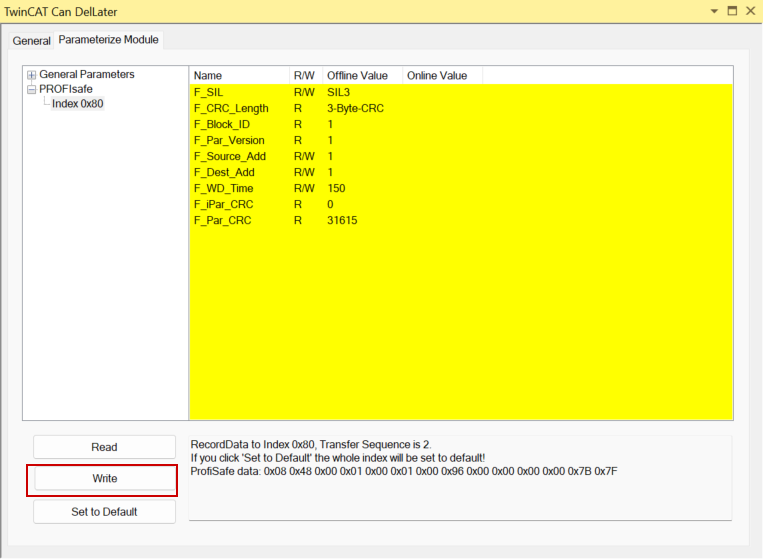
Task: Click the 31615 F_Par_CRC value
Action: [x=342, y=221]
